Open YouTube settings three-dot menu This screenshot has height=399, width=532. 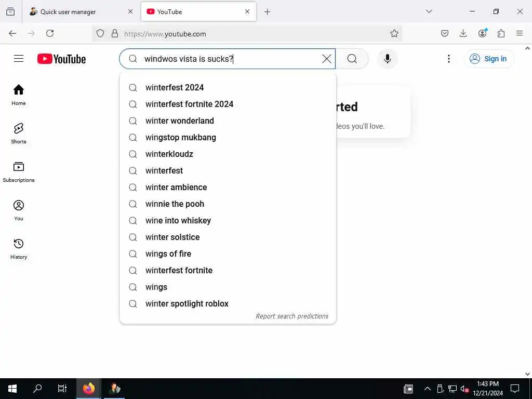448,59
